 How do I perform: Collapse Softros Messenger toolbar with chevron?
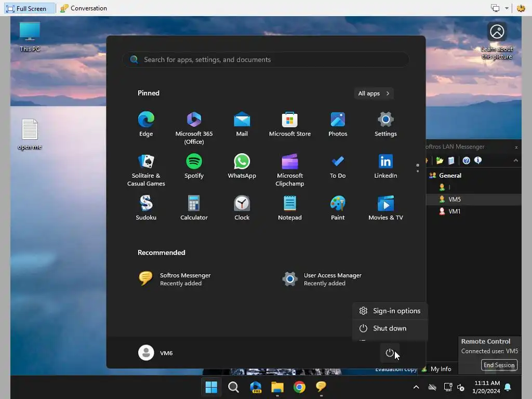tap(516, 161)
